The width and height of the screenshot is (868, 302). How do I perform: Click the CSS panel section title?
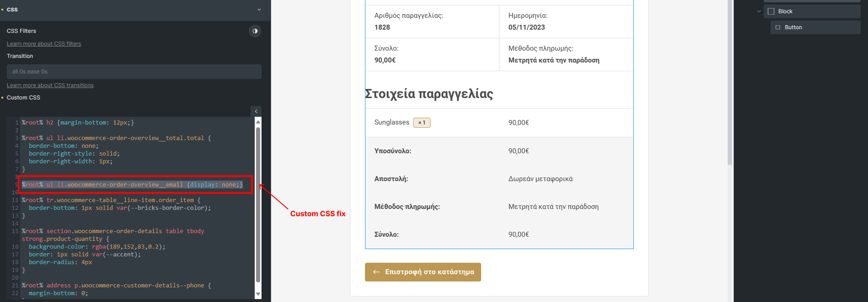click(12, 10)
